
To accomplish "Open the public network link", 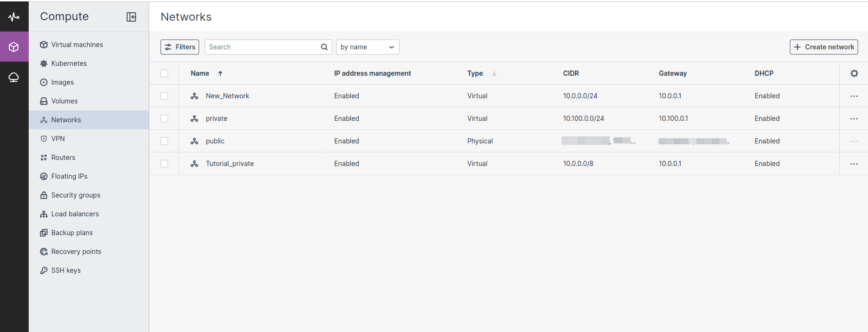I will (215, 141).
